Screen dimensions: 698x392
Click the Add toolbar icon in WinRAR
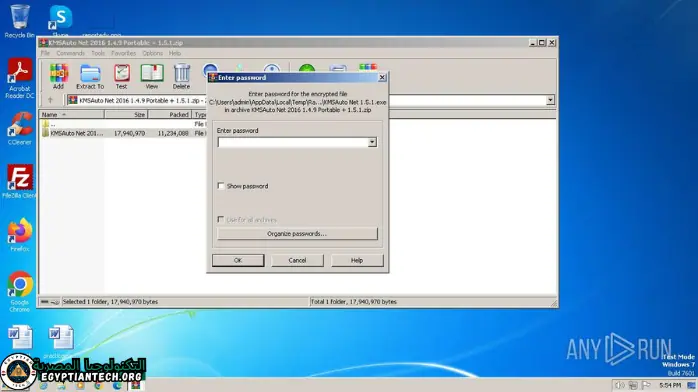point(58,76)
